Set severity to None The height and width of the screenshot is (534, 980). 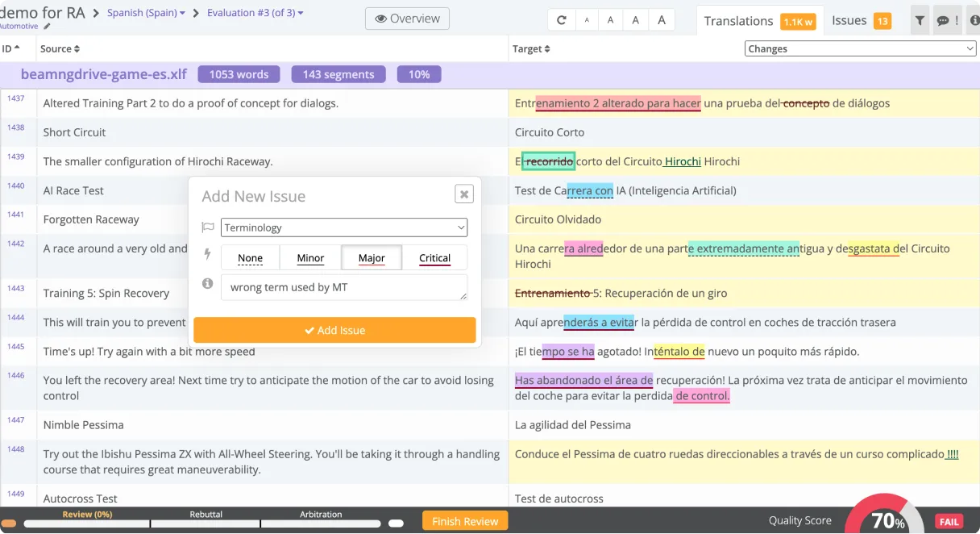point(250,258)
